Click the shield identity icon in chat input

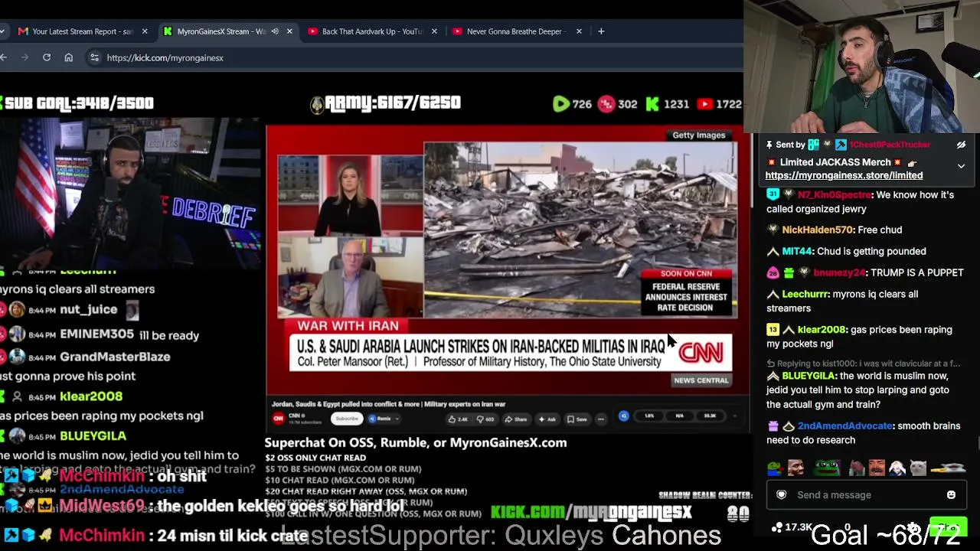click(x=782, y=495)
